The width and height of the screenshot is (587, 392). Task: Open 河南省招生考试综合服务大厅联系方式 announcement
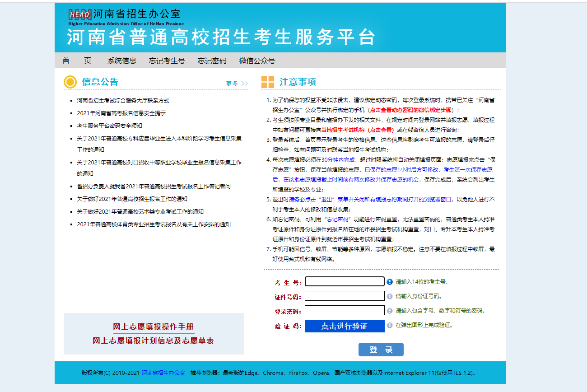click(123, 101)
